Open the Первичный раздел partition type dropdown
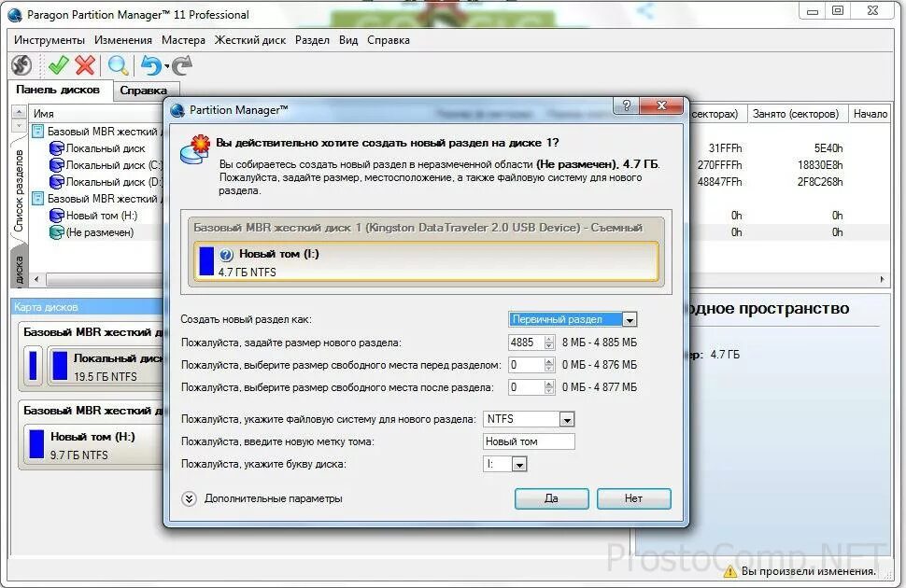Image resolution: width=906 pixels, height=588 pixels. (630, 319)
